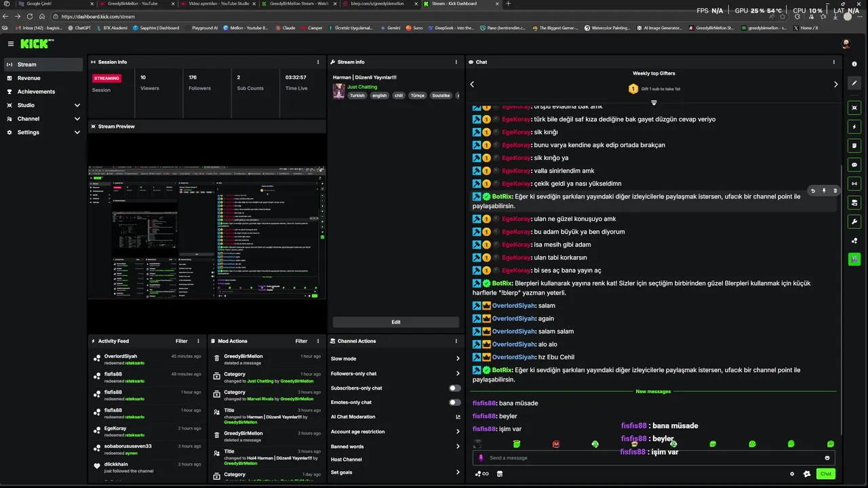Click the wrench icon in right sidebar
Viewport: 868px width, 488px height.
(854, 222)
